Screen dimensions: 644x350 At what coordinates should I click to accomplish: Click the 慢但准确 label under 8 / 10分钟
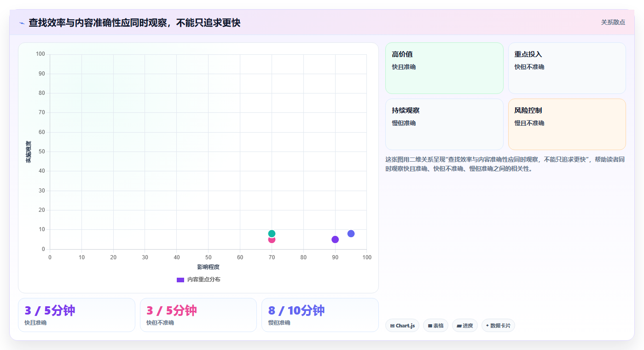[279, 323]
